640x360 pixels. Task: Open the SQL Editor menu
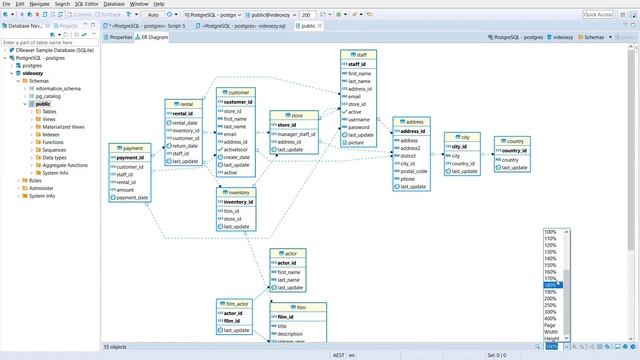tap(86, 4)
